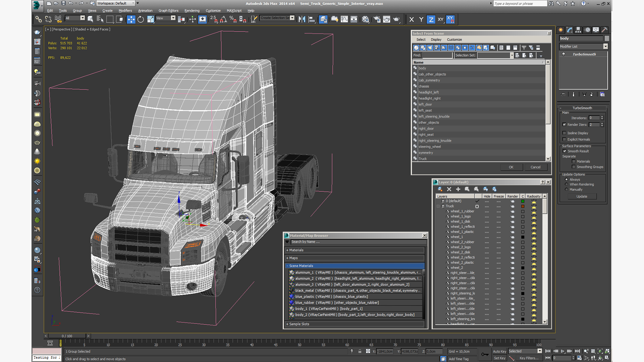644x362 pixels.
Task: Open the Utilities command panel tab
Action: [x=604, y=30]
